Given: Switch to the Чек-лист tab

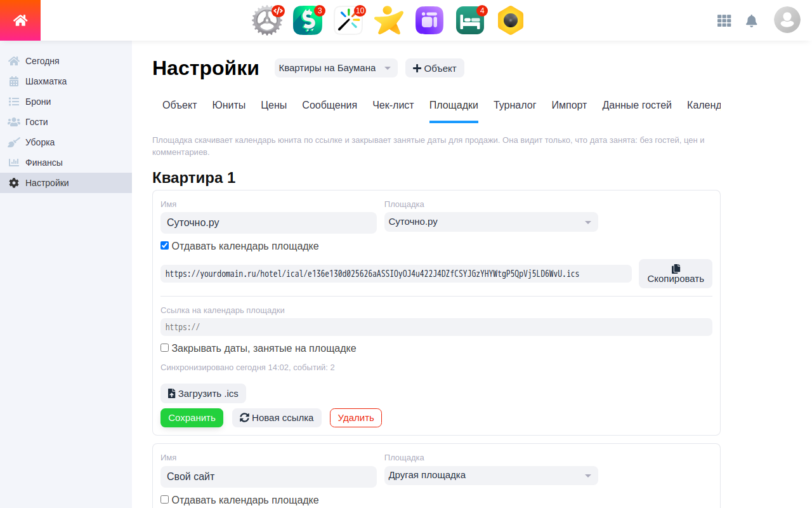Looking at the screenshot, I should tap(393, 105).
